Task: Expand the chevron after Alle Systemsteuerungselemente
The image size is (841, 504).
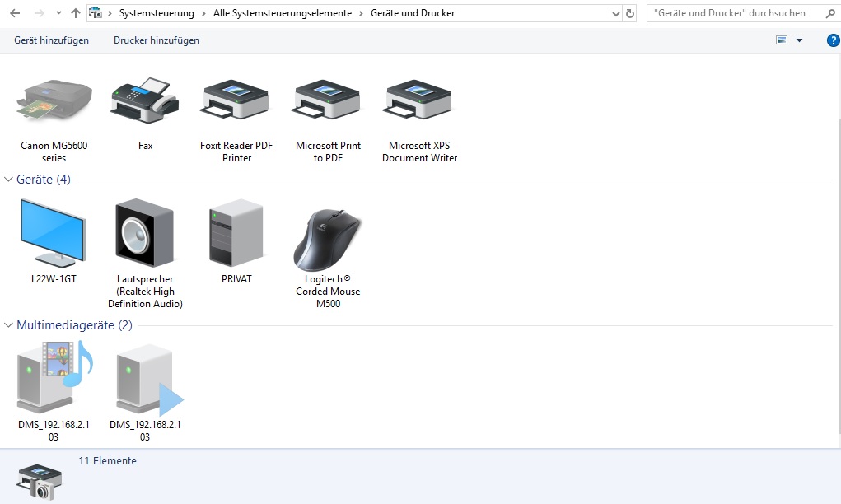Action: point(361,13)
